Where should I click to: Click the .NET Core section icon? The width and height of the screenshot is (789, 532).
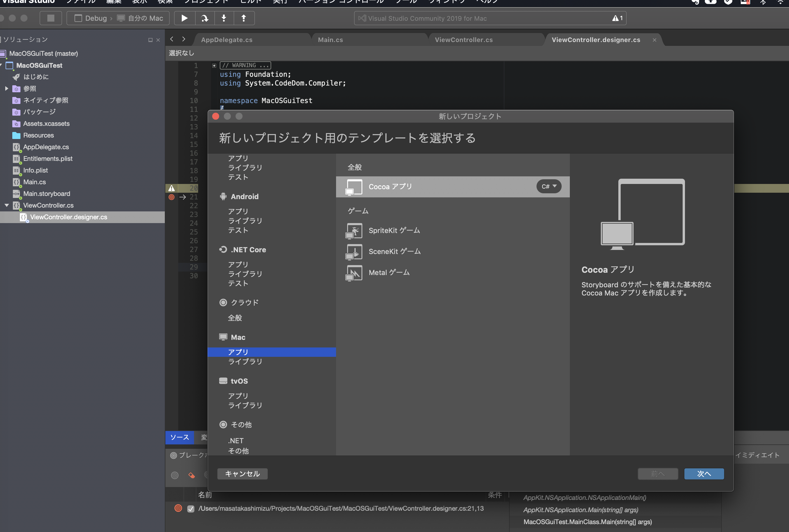tap(223, 249)
